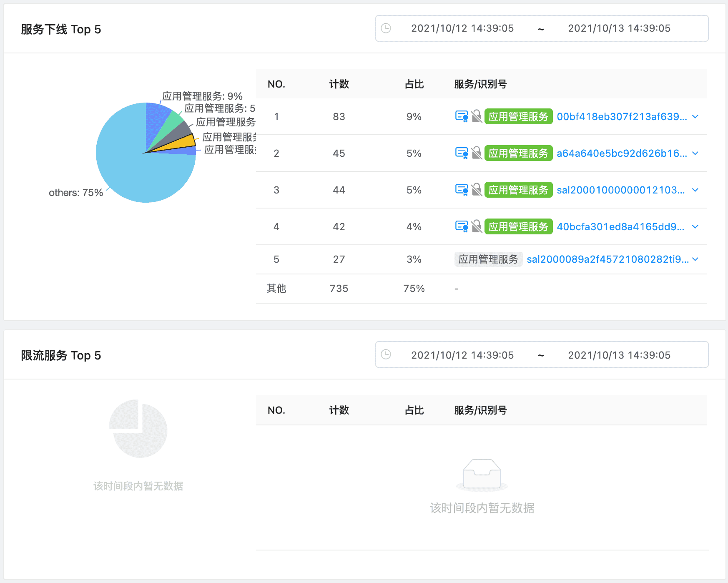Open service link 00bf418eb307f213af639...

click(622, 117)
